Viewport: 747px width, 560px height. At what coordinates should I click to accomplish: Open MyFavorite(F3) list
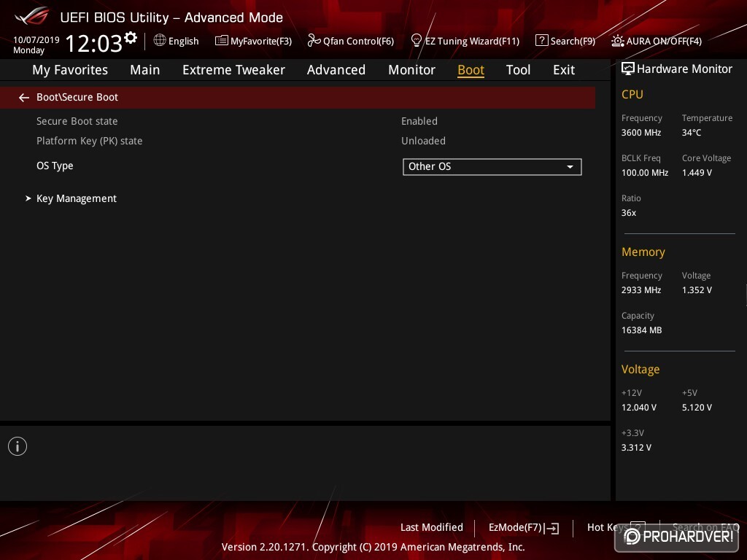click(x=253, y=41)
